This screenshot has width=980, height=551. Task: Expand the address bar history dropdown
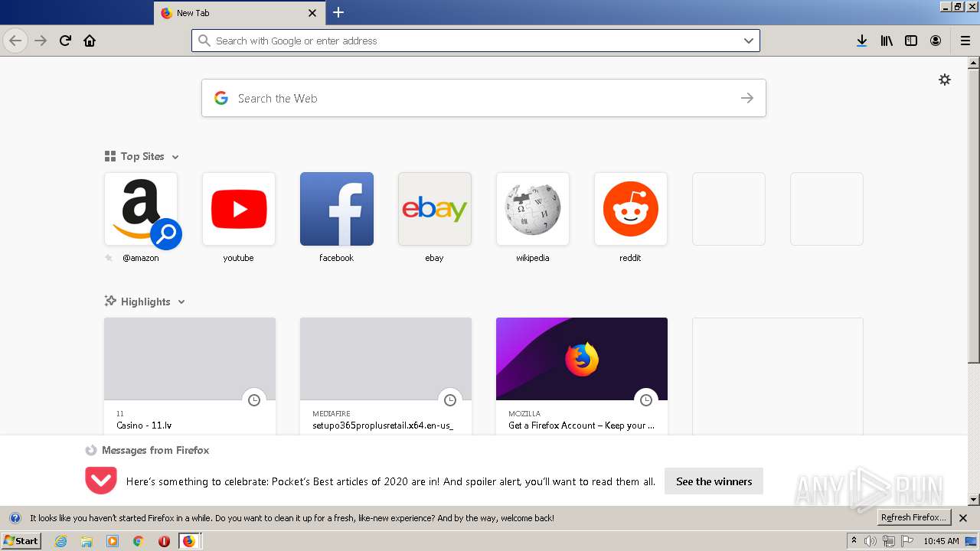coord(749,41)
